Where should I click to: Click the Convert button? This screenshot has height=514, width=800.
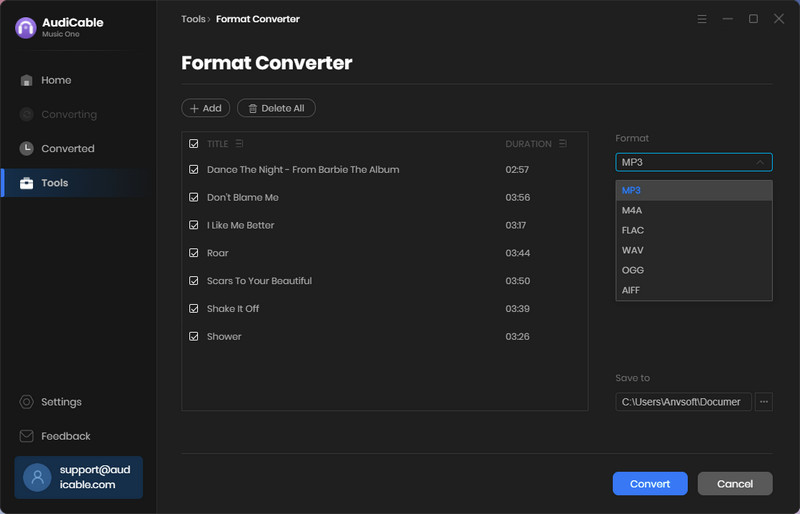650,484
